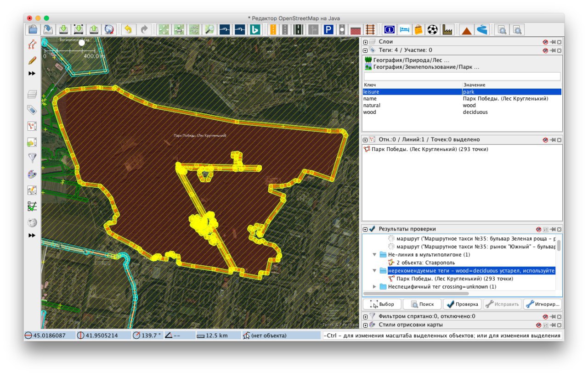Viewport: 588px width, 375px height.
Task: Click the Парк Победы label on map
Action: click(200, 135)
